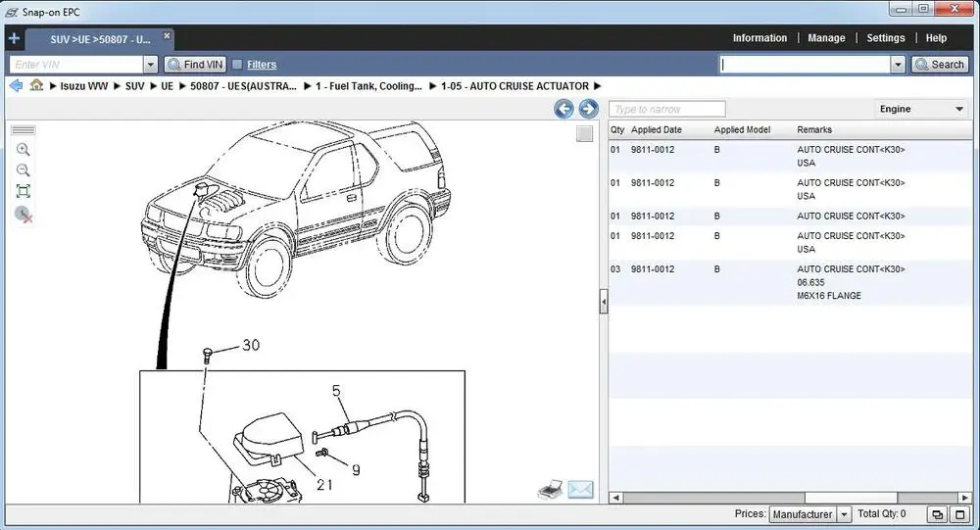Open a new tab with the plus icon

pyautogui.click(x=14, y=39)
